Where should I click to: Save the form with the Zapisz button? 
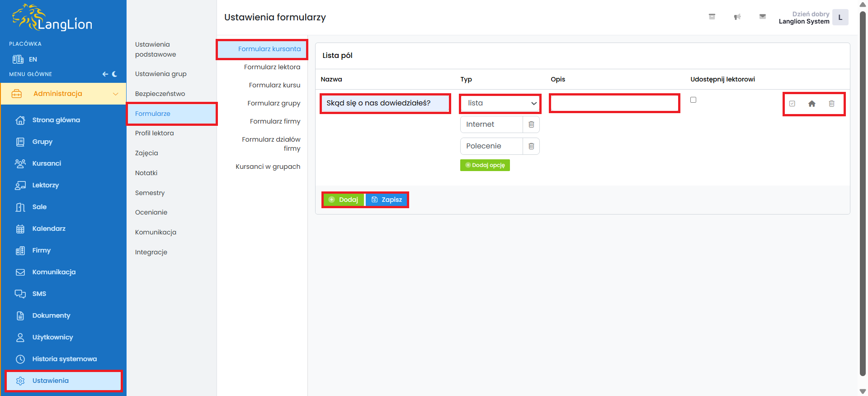coord(387,200)
